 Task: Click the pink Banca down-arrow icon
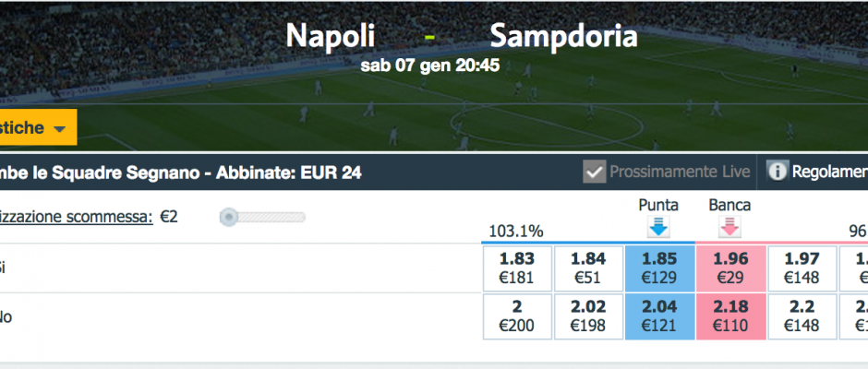[729, 227]
